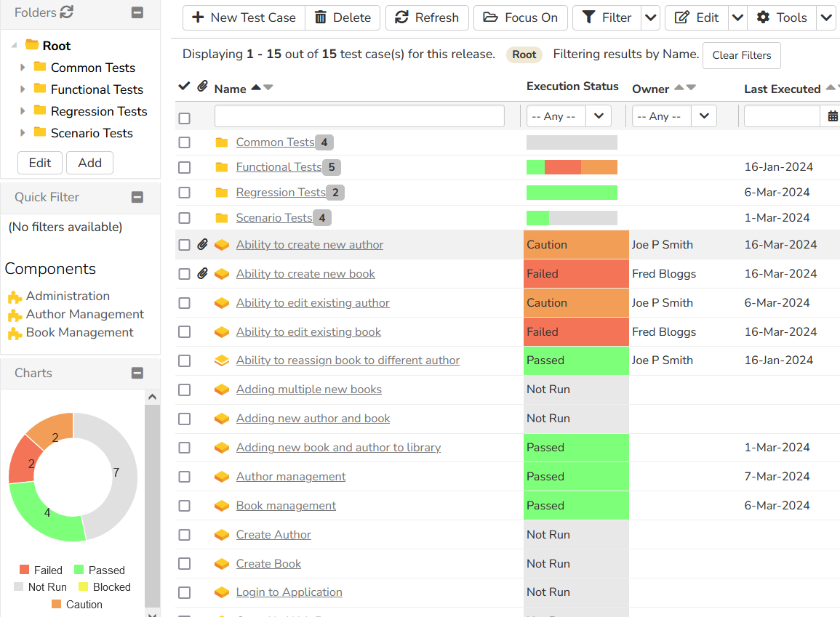Sort Owner column descending arrow
840x617 pixels.
691,88
